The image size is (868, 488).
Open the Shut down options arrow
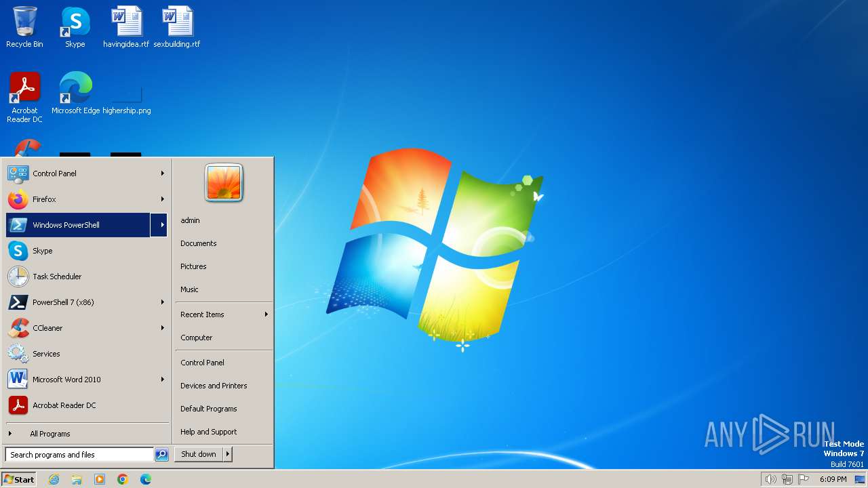228,454
